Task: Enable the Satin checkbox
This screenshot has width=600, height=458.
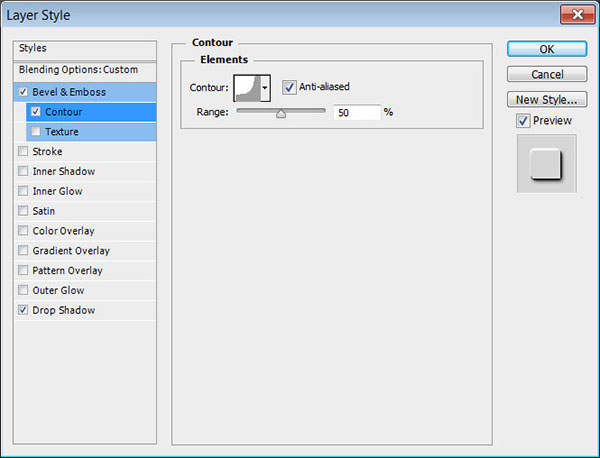Action: pos(23,211)
